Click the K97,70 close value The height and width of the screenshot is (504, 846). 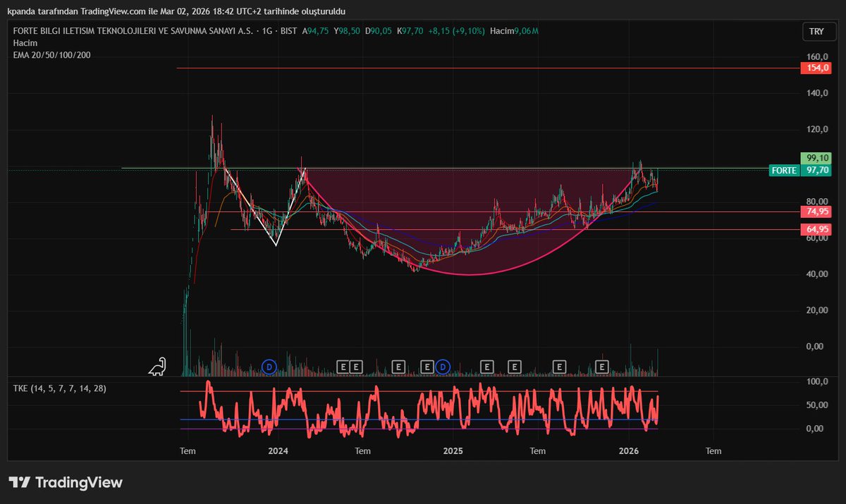[x=410, y=31]
